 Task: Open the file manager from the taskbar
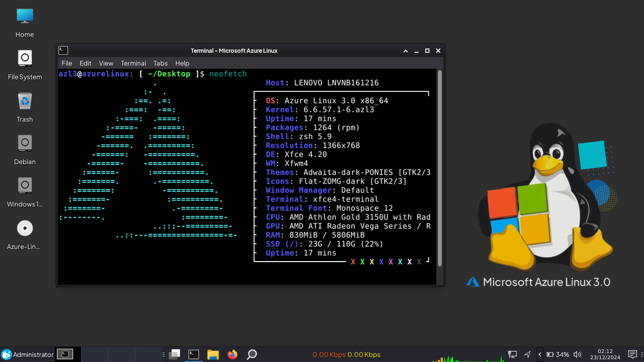coord(213,354)
